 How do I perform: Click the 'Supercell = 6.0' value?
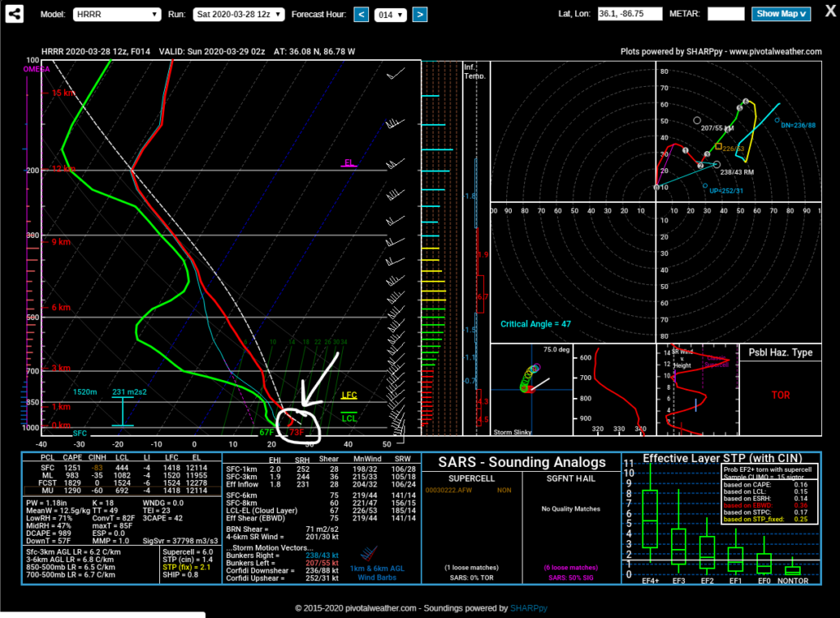pos(188,552)
